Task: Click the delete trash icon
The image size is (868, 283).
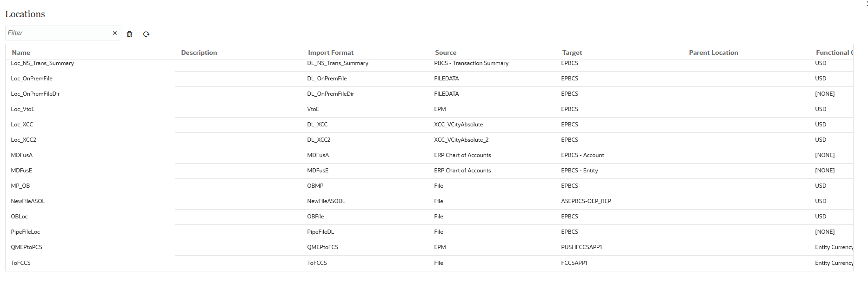Action: [x=130, y=34]
